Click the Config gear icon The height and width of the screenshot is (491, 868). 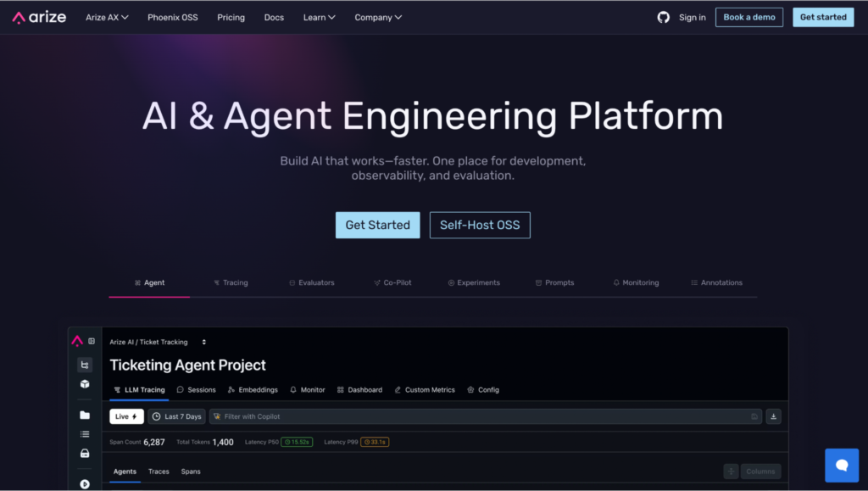(x=470, y=390)
